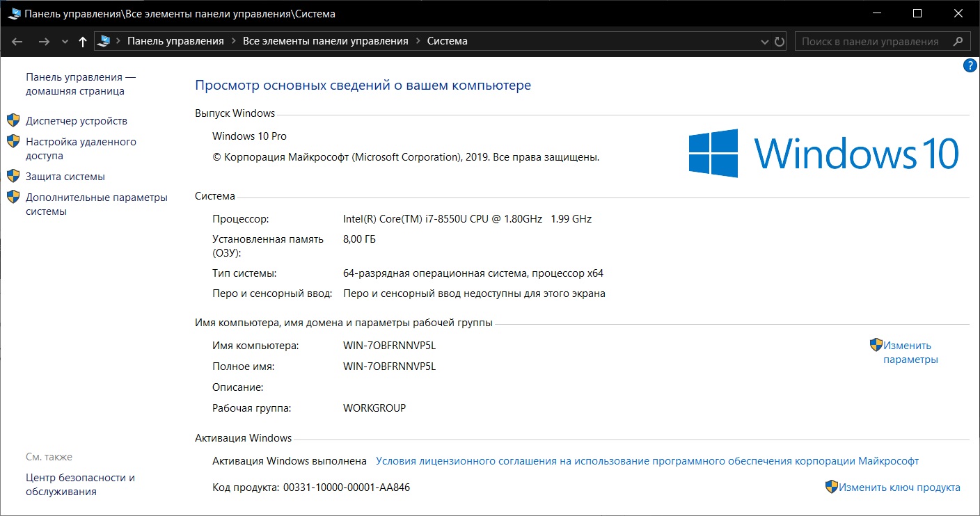Go back with the left arrow button
The height and width of the screenshot is (516, 980).
17,42
